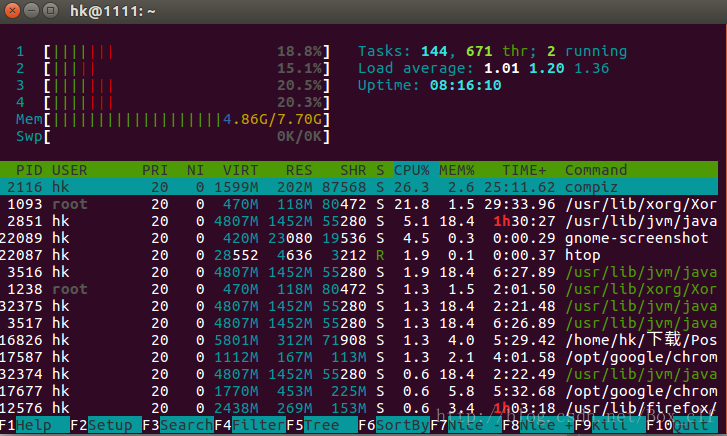Select process row with PID 1093
Screen dimensions: 727x436
click(359, 204)
